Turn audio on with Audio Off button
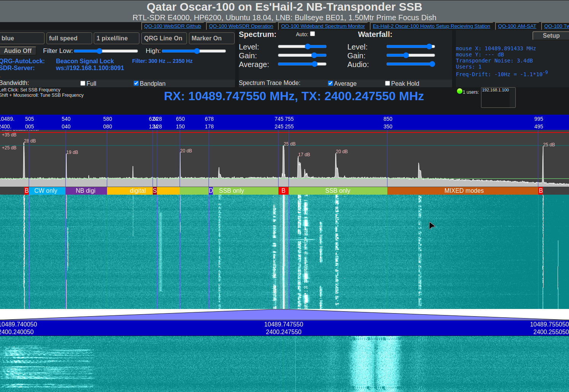Image resolution: width=569 pixels, height=392 pixels. 18,51
